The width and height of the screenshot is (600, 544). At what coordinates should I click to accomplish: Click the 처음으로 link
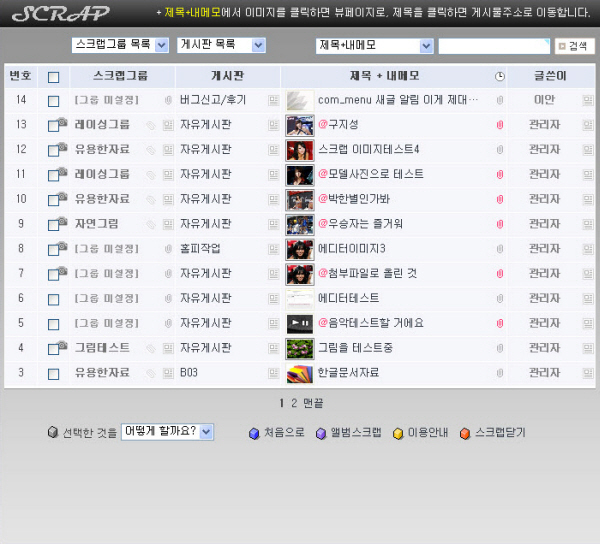coord(284,433)
